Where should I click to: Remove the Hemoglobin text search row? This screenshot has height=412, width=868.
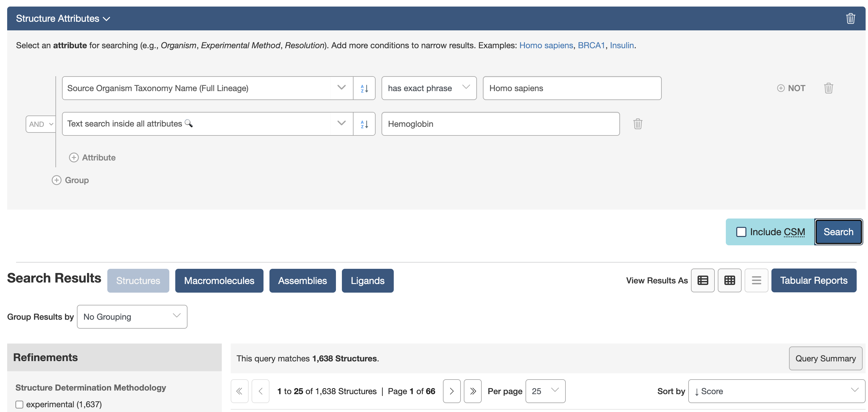(638, 124)
